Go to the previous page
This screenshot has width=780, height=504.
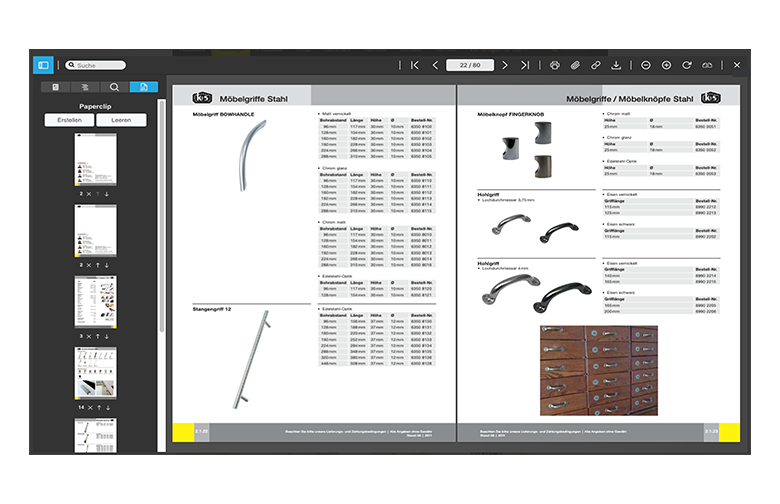pyautogui.click(x=435, y=65)
